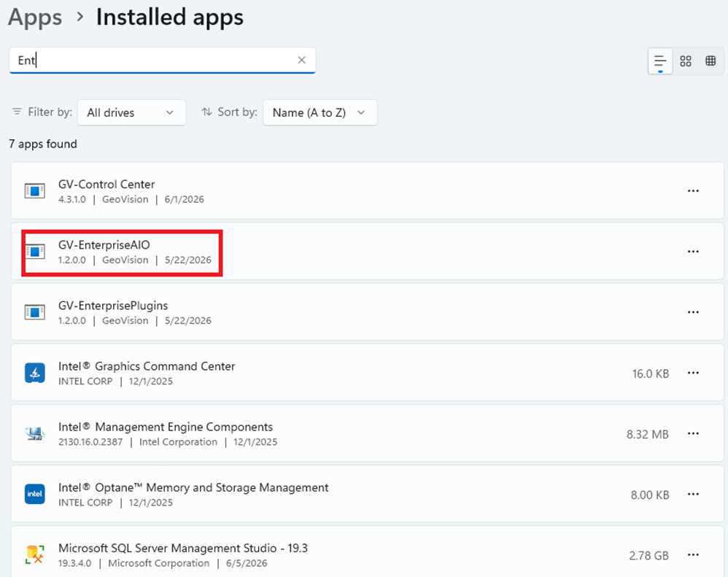Click the 7 apps found label
This screenshot has width=728, height=577.
43,144
